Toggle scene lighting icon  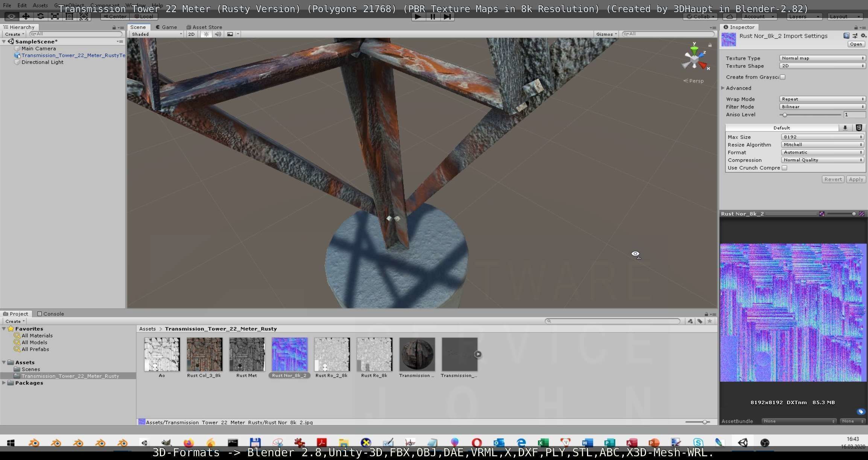[206, 34]
